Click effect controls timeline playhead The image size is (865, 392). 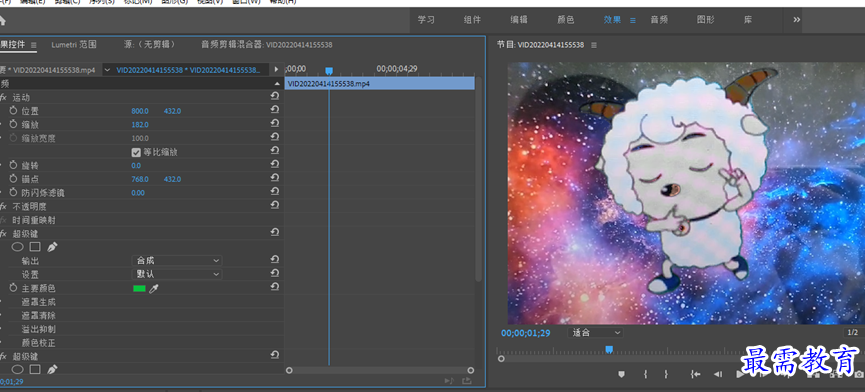(x=329, y=71)
